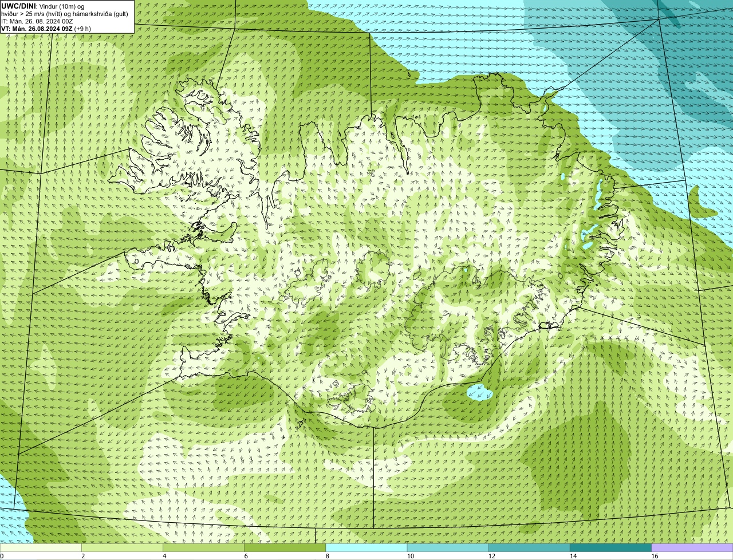733x560 pixels.
Task: Click the 'UWC/DINI: Vindur (10m) og' title line
Action: pos(43,6)
